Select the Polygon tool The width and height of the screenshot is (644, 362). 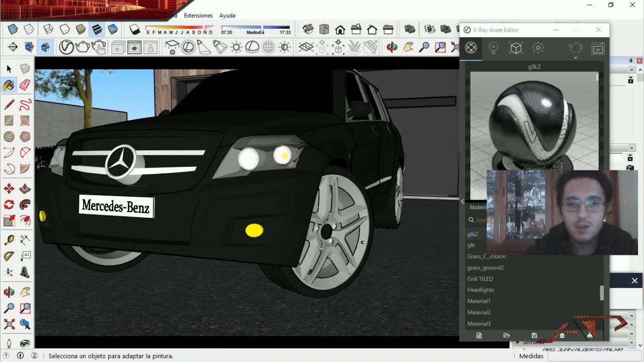coord(25,136)
